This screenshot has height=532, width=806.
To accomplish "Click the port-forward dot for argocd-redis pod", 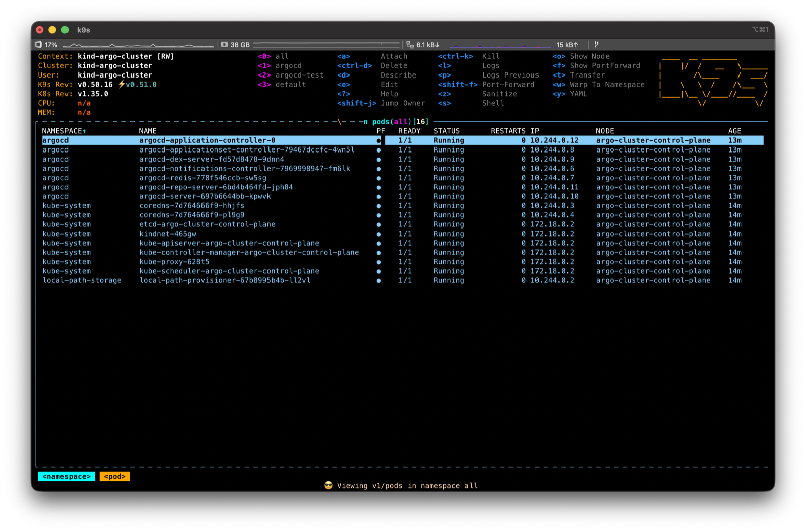I will [379, 178].
